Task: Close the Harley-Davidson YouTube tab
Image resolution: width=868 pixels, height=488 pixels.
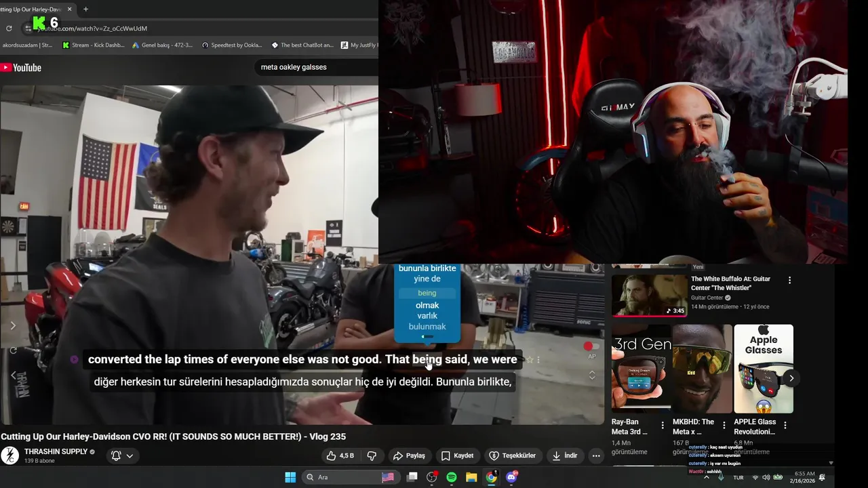Action: 69,9
